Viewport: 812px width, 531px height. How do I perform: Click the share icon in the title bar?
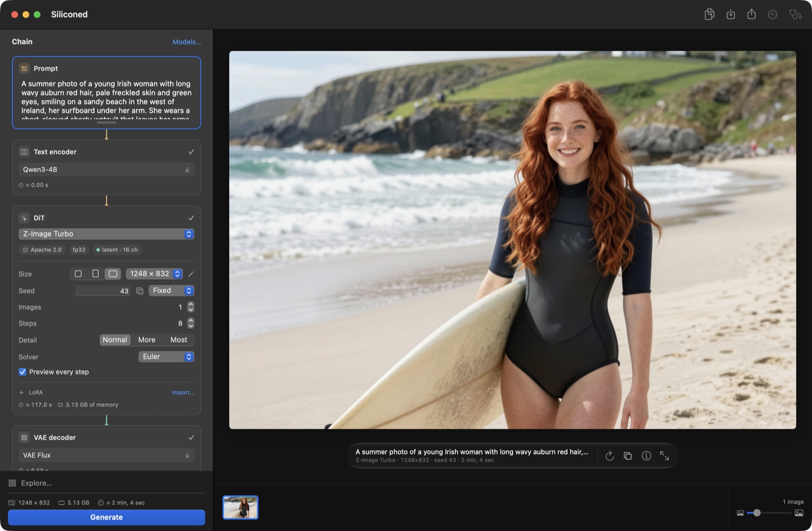(x=752, y=14)
